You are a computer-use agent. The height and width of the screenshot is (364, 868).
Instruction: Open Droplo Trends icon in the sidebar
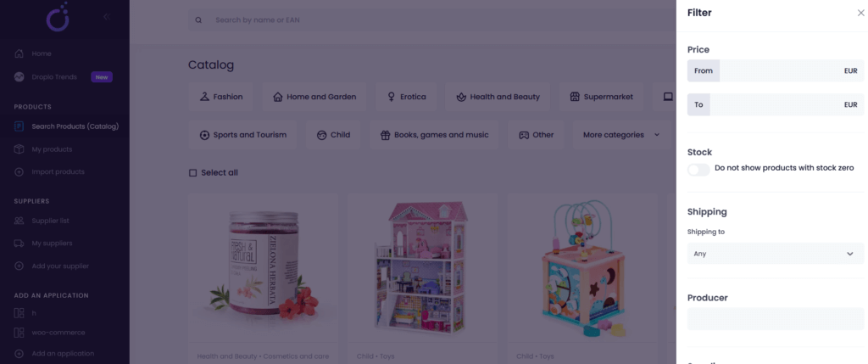click(x=19, y=77)
